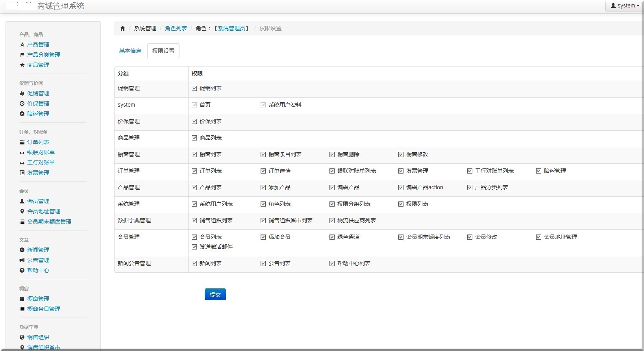Toggle the 帮助中心列表 checkbox
The width and height of the screenshot is (644, 351).
pyautogui.click(x=332, y=264)
